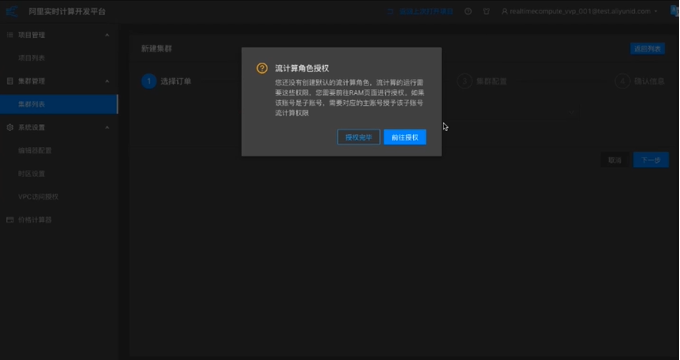
Task: Click the platform logo icon in the header
Action: point(12,11)
